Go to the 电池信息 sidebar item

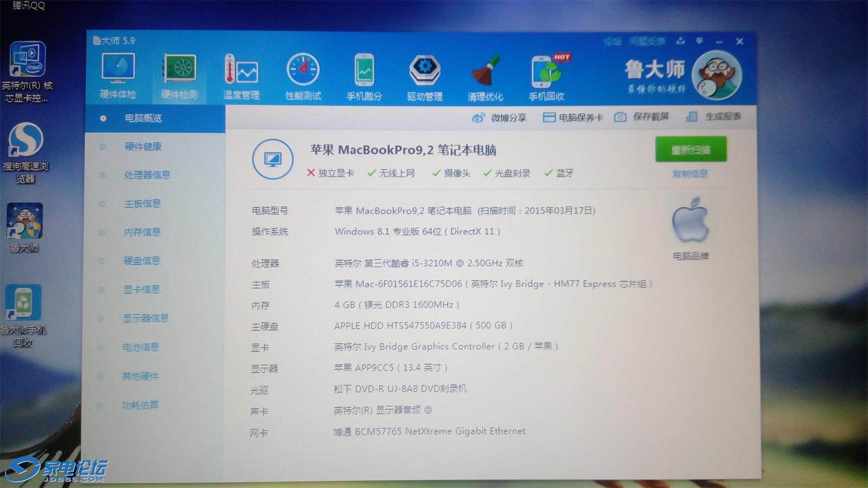click(141, 347)
